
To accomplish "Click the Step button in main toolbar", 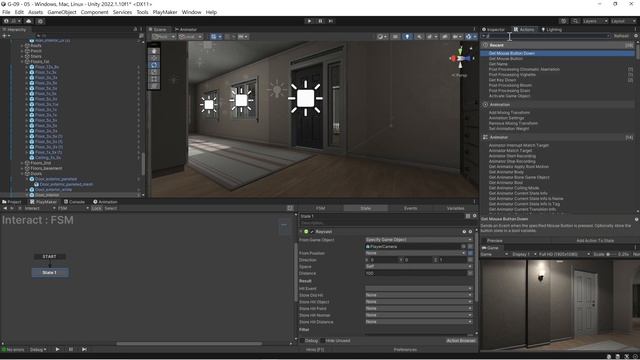I will pos(331,21).
